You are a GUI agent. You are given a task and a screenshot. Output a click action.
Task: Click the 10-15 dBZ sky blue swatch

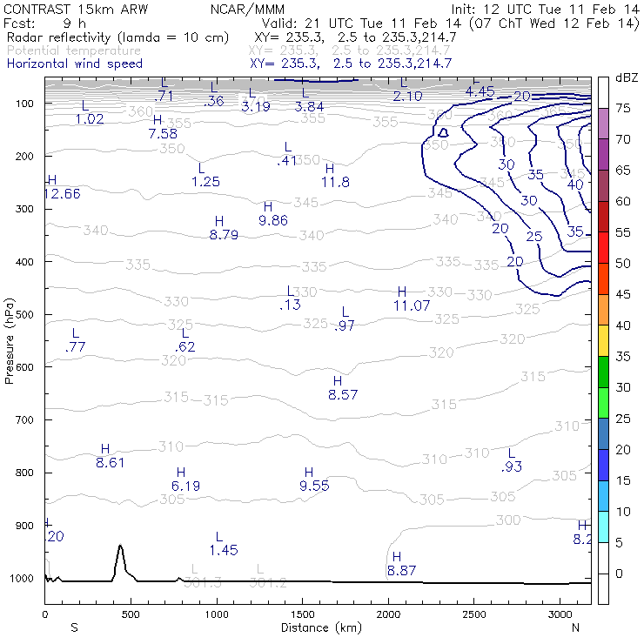tap(603, 496)
